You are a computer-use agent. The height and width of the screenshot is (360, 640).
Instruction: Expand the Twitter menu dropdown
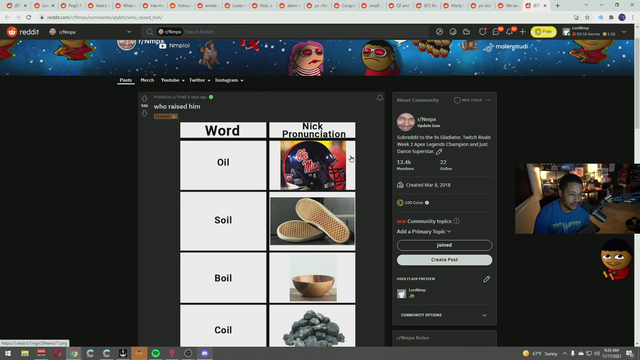tap(199, 80)
